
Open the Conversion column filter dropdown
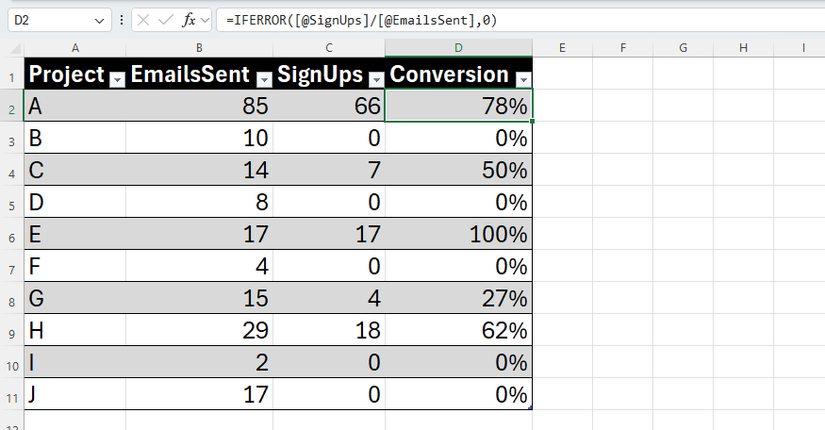524,79
